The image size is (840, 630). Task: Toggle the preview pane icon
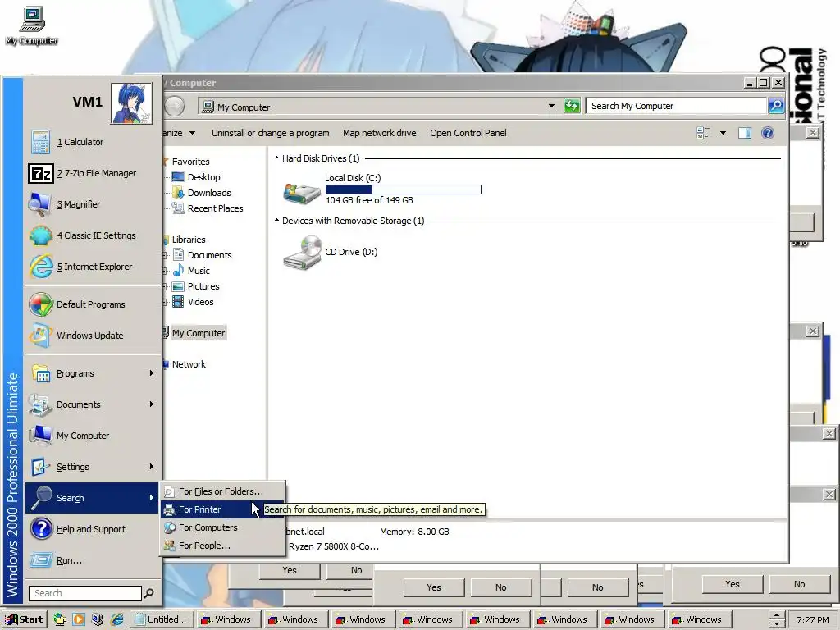point(745,133)
